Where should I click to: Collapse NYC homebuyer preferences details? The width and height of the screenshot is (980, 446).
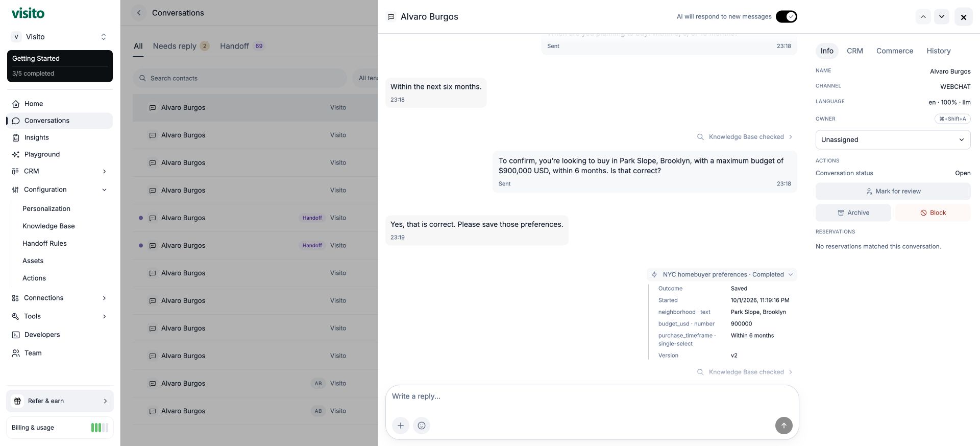pos(722,274)
